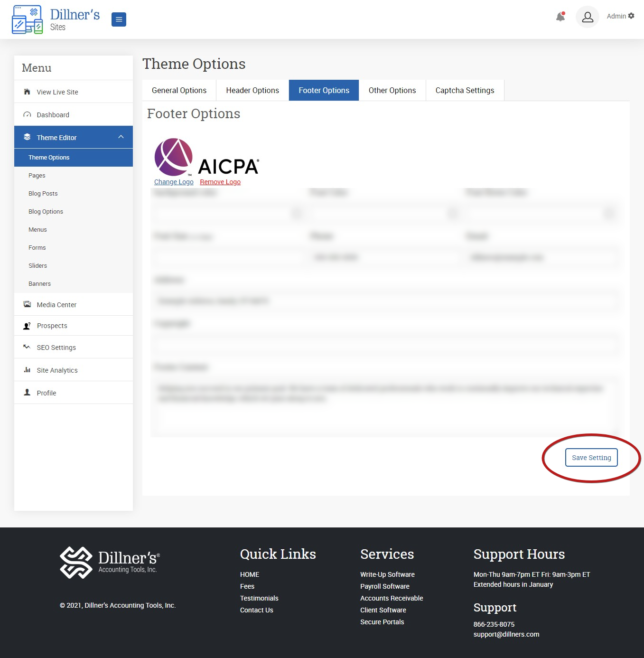
Task: Click the Media Center image icon
Action: (27, 304)
